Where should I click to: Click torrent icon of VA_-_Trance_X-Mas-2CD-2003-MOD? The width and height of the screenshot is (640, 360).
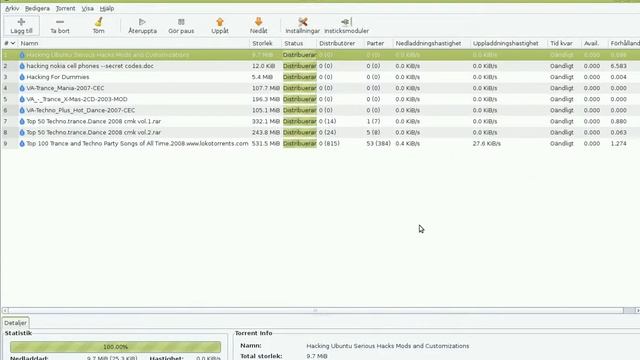click(x=22, y=99)
